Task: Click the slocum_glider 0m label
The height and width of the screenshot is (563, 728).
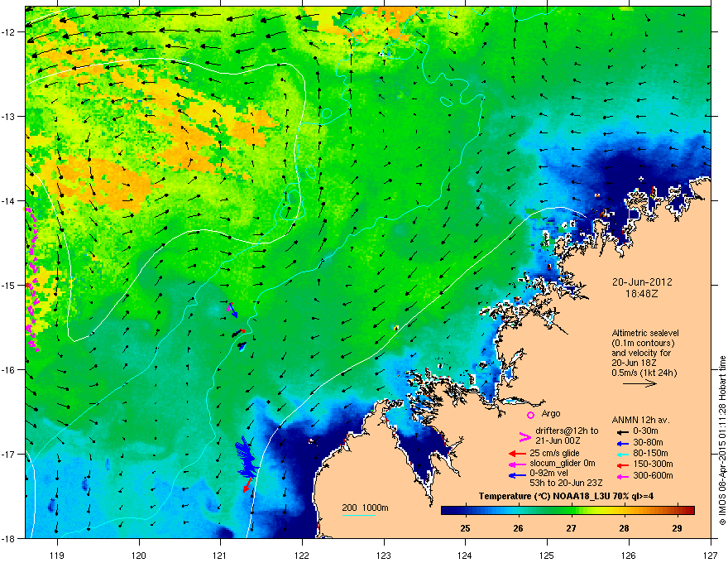Action: coord(563,464)
